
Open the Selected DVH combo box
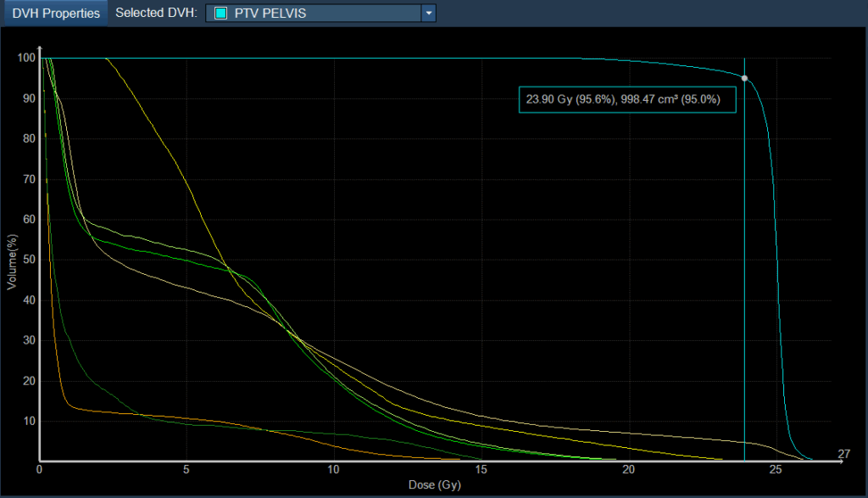pyautogui.click(x=314, y=14)
